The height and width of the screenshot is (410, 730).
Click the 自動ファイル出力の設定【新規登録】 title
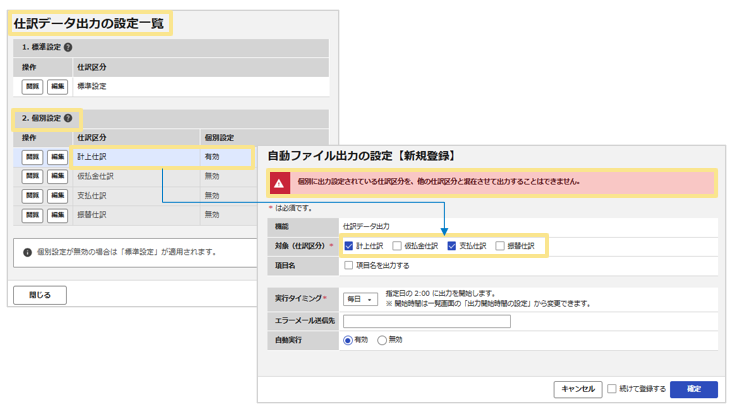[x=363, y=156]
